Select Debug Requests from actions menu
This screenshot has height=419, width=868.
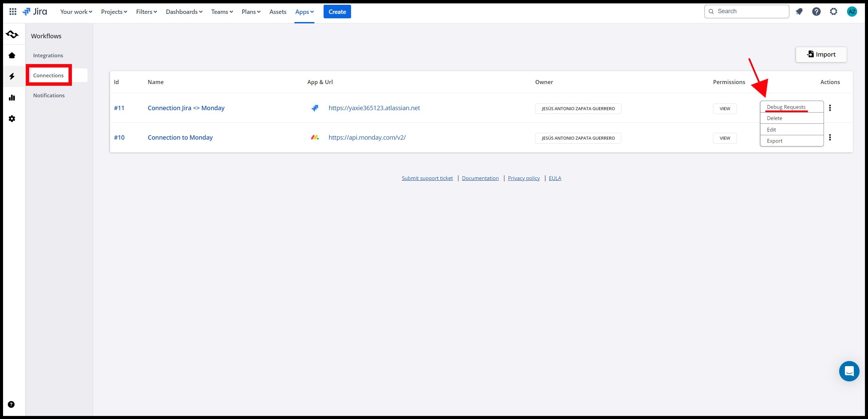[786, 107]
